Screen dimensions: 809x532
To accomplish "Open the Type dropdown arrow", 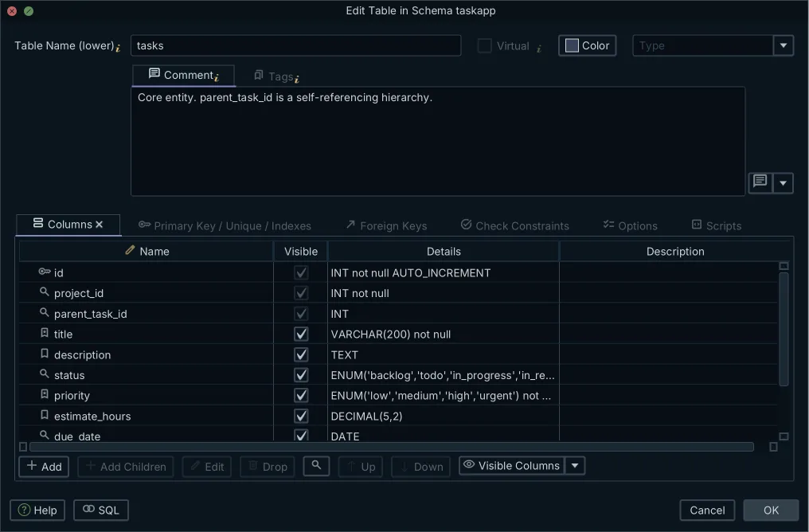I will (784, 45).
